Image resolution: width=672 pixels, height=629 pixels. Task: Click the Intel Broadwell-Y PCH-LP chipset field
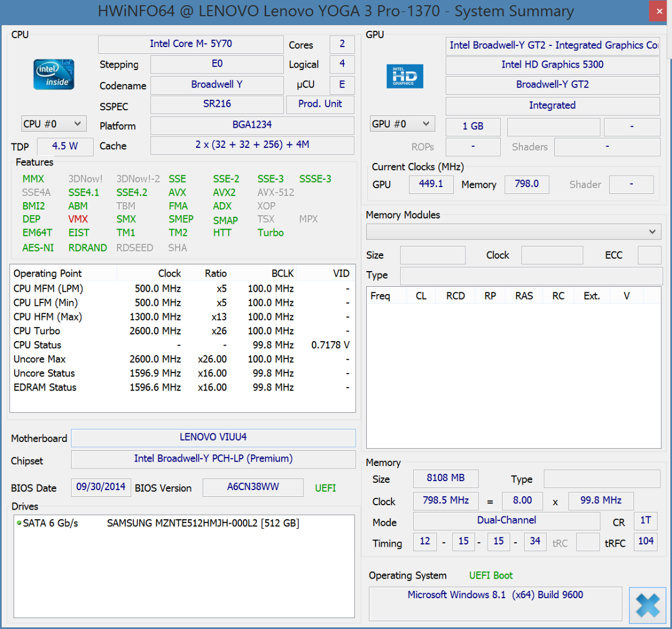(213, 459)
